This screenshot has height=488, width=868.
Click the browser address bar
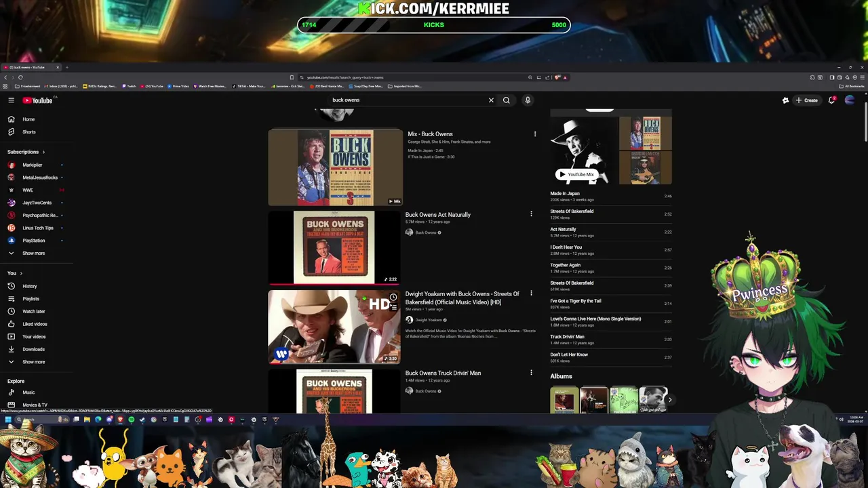[x=414, y=77]
